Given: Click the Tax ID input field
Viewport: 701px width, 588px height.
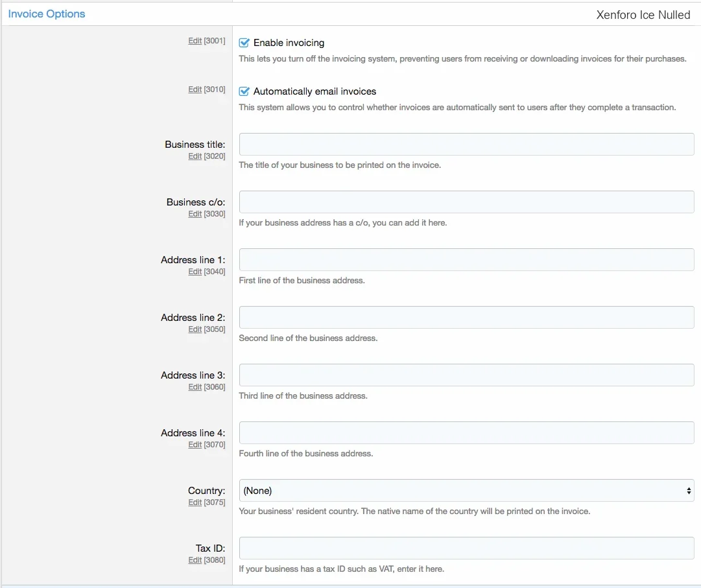Looking at the screenshot, I should point(466,548).
